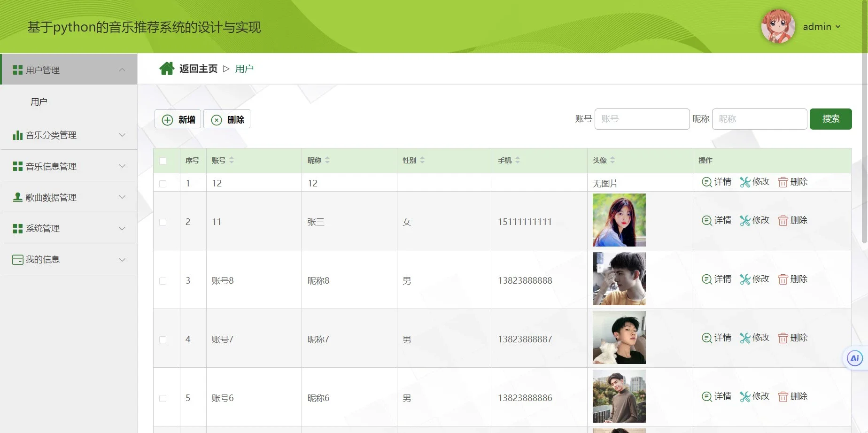Click 账号7's avatar thumbnail
The image size is (868, 433).
click(x=619, y=337)
